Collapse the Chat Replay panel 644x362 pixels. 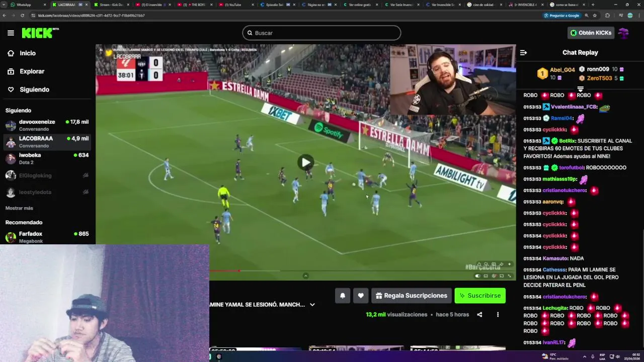pyautogui.click(x=523, y=52)
